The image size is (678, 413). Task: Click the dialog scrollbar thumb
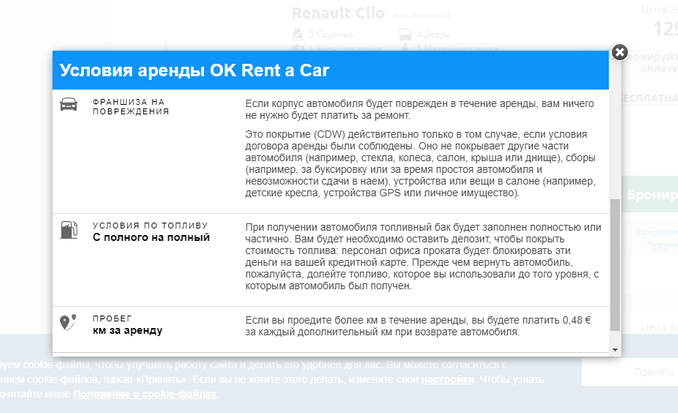click(615, 265)
